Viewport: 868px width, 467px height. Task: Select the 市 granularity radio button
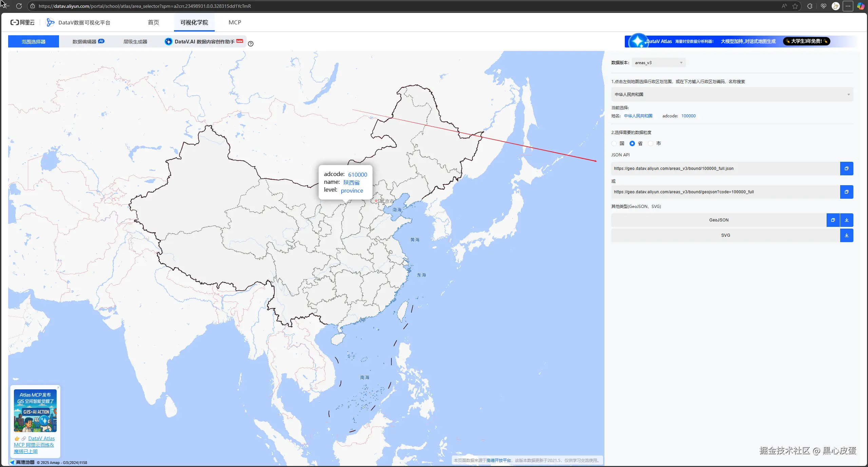[651, 143]
